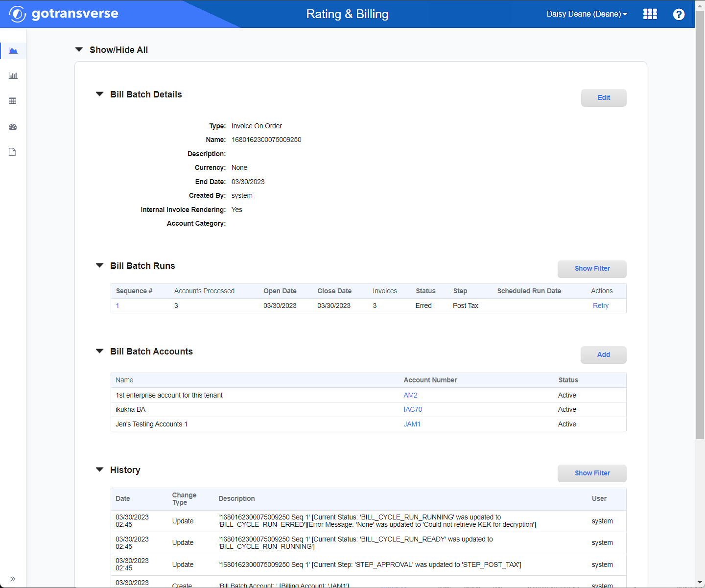Open batch run sequence 1 link
Screen dimensions: 705x588
coord(117,306)
